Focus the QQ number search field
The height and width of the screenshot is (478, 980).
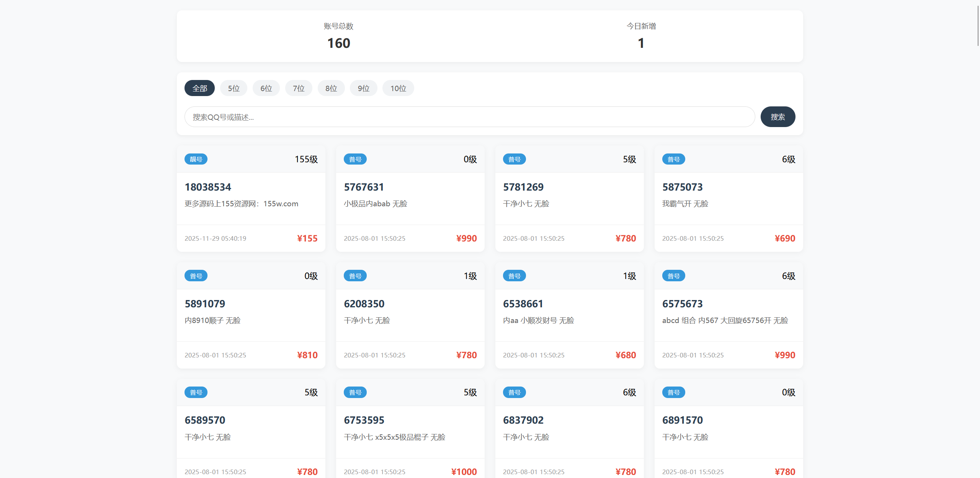(x=469, y=117)
